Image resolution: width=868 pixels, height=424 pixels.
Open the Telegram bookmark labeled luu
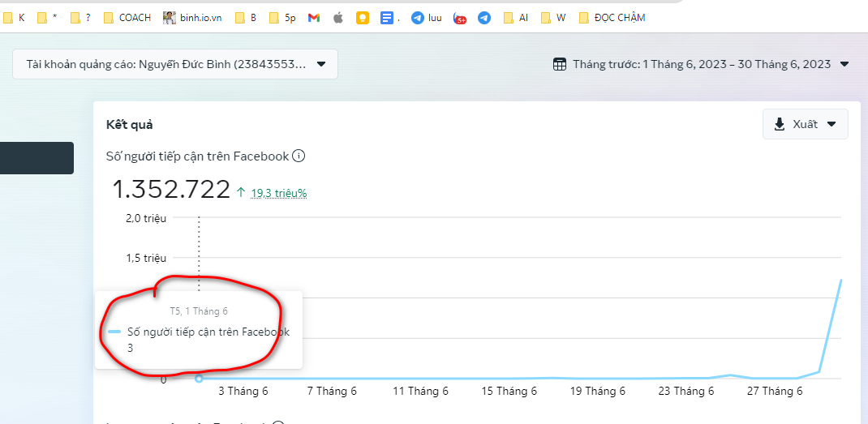pyautogui.click(x=426, y=18)
